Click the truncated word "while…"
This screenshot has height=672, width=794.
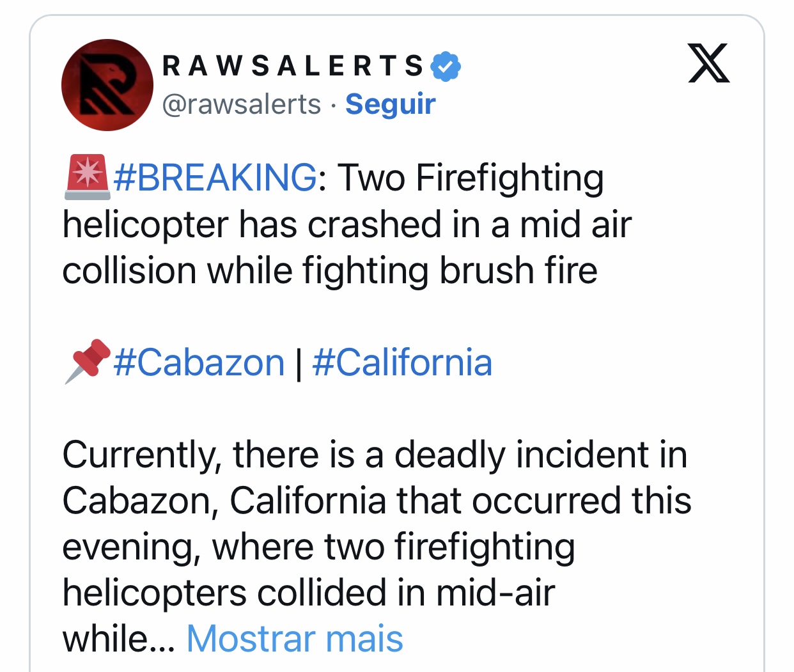point(118,639)
